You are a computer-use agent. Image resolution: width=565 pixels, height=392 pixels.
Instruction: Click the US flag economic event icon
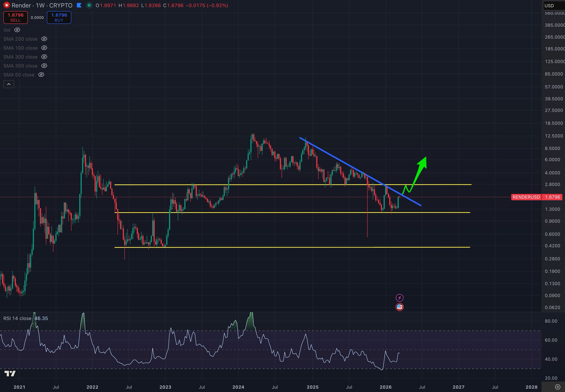pos(399,307)
